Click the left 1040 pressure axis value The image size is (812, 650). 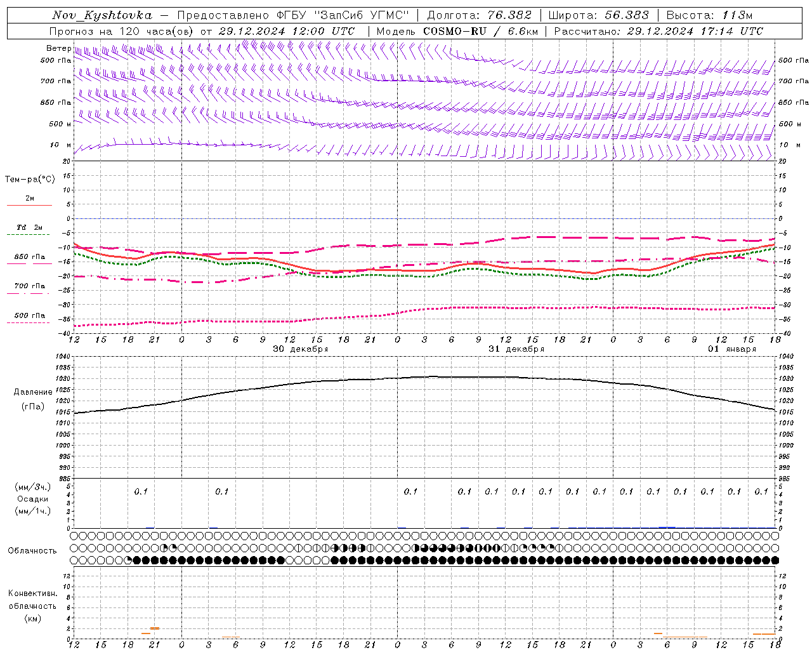[x=63, y=357]
